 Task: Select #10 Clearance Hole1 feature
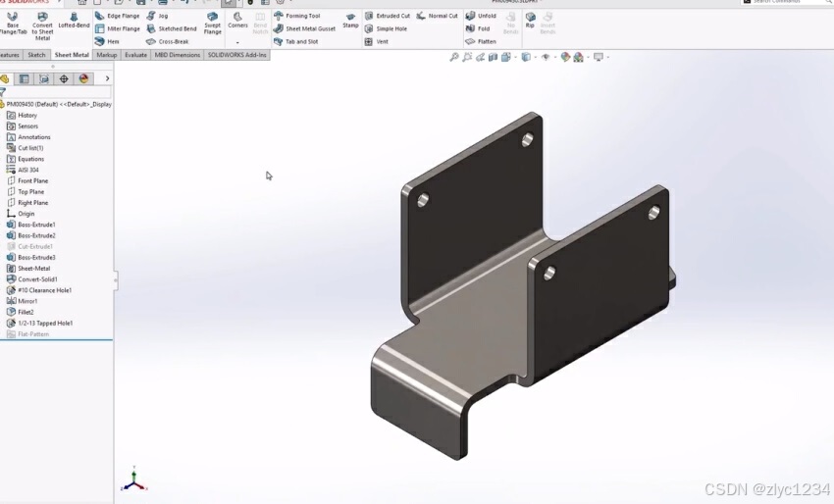39,290
